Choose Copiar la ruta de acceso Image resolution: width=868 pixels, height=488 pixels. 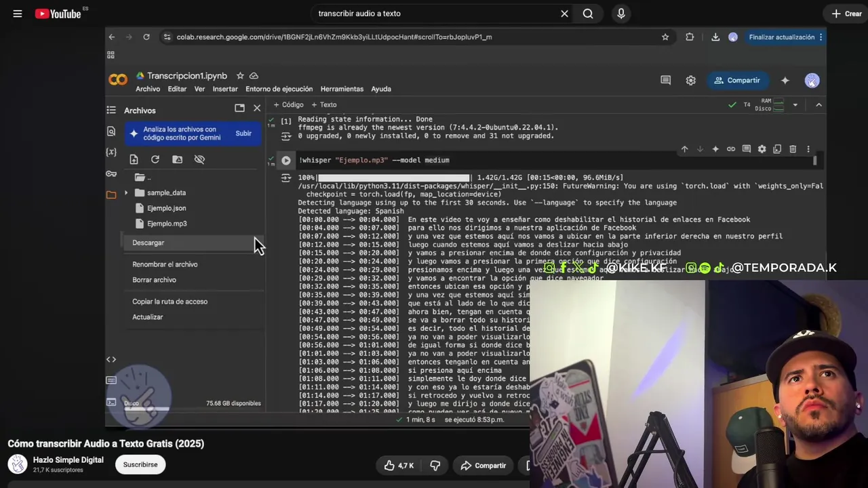coord(170,302)
